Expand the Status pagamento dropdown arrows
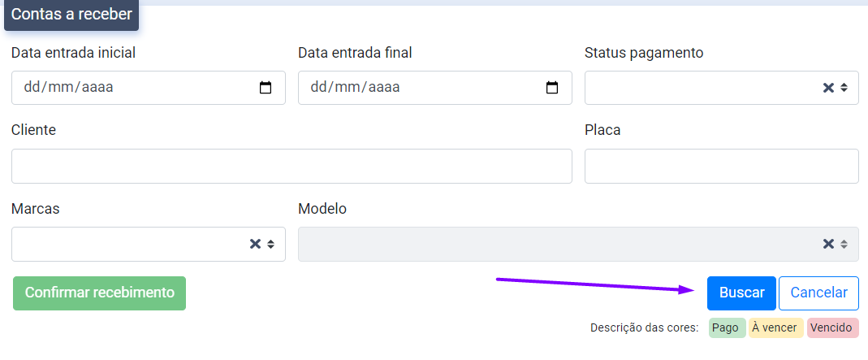The height and width of the screenshot is (360, 868). pos(844,88)
